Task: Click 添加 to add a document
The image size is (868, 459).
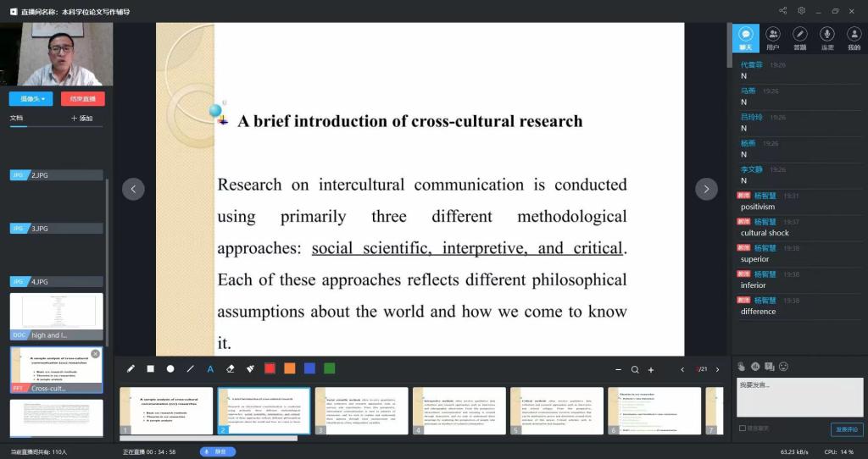Action: click(x=82, y=119)
